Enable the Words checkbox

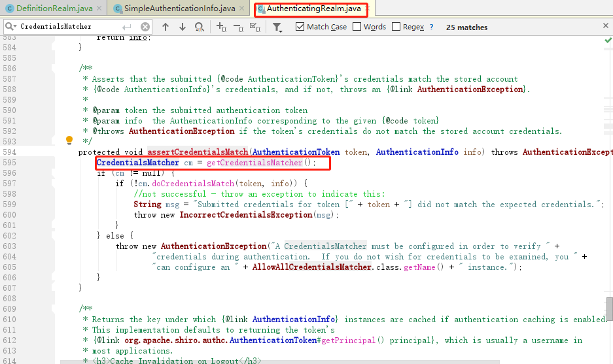pos(357,27)
